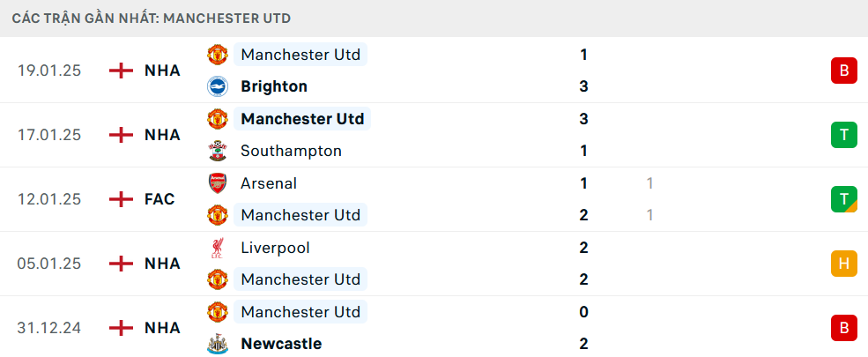Viewport: 868px width, 357px height.
Task: Click England flag next to FAC
Action: coord(121,199)
